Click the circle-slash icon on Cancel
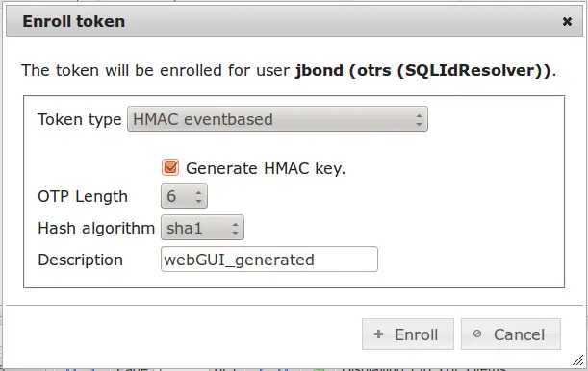This screenshot has height=371, width=588. click(x=477, y=334)
